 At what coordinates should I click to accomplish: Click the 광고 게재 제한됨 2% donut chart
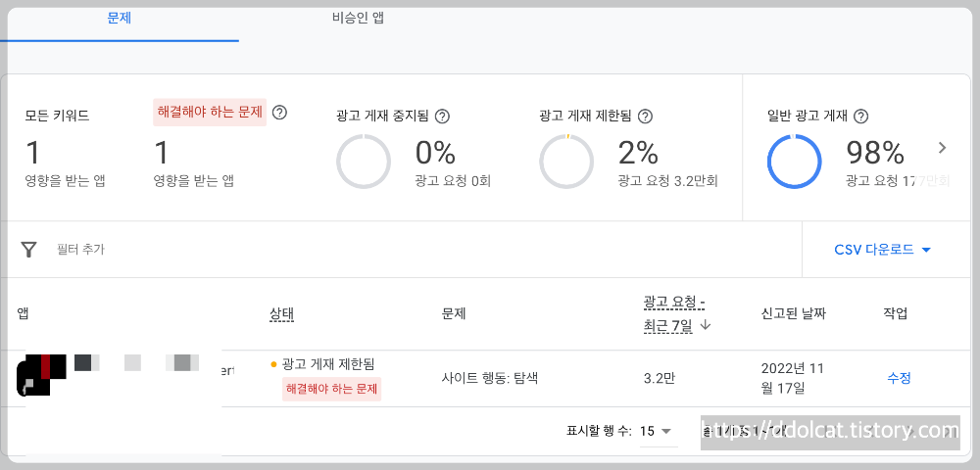[567, 161]
